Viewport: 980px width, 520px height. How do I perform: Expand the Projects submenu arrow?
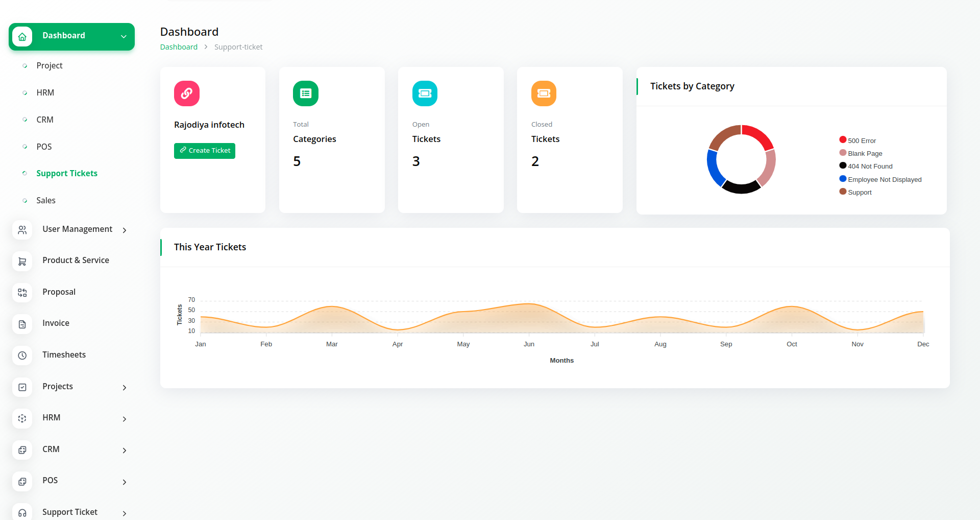pos(125,388)
